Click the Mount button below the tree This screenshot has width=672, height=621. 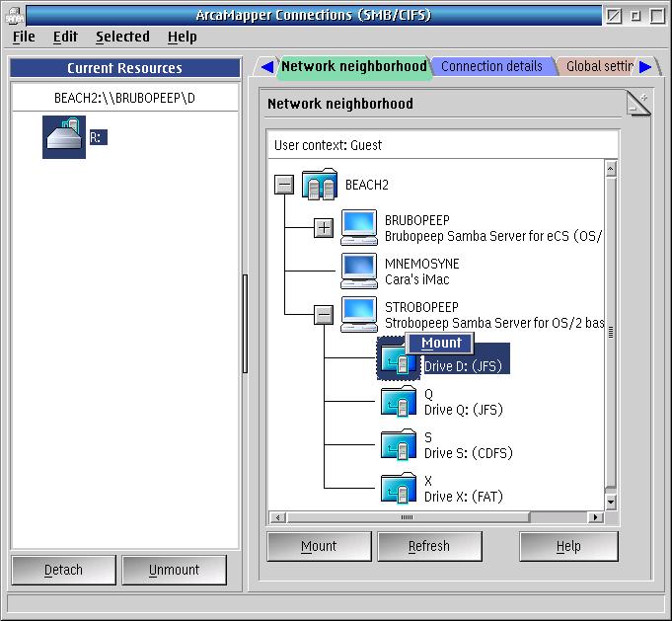319,546
